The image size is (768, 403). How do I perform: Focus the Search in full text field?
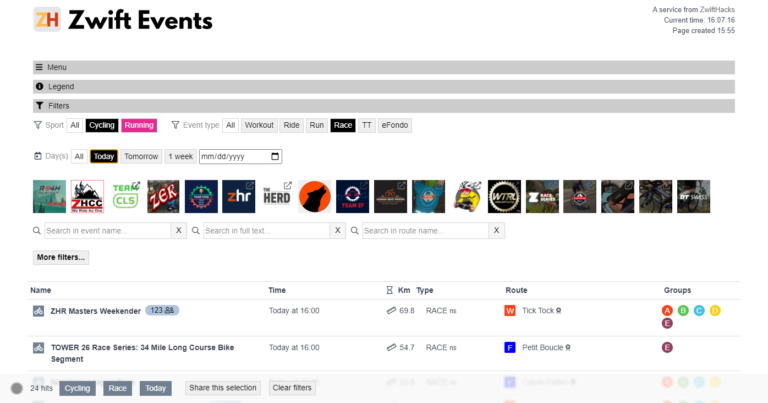(x=266, y=231)
